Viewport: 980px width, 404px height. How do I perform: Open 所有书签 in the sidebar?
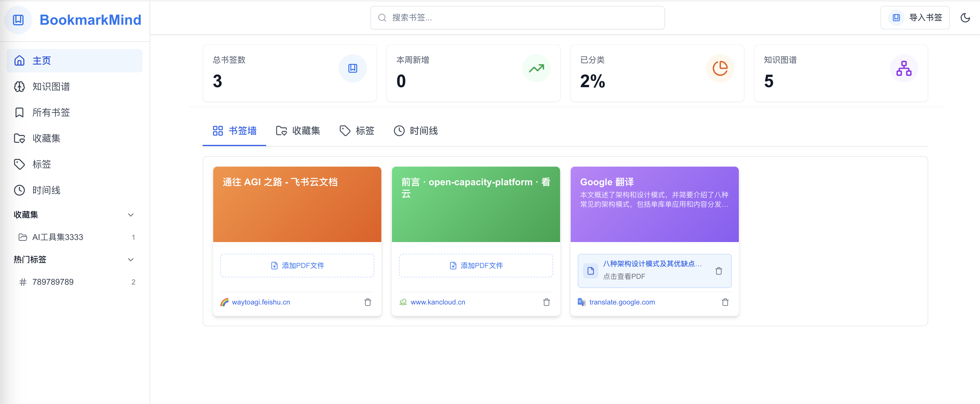pyautogui.click(x=75, y=112)
